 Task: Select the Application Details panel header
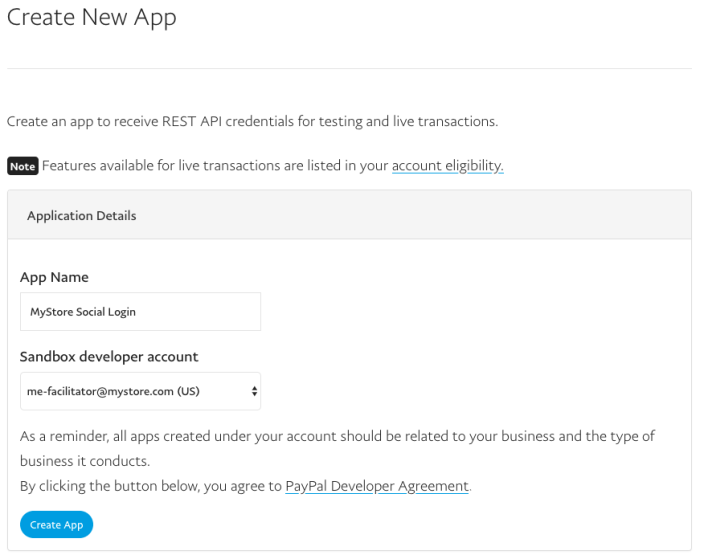pyautogui.click(x=349, y=215)
